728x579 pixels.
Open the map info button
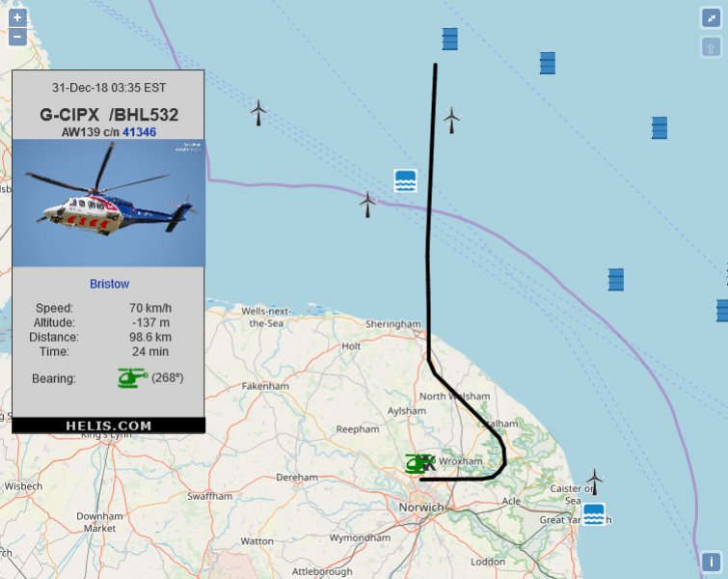pos(711,562)
